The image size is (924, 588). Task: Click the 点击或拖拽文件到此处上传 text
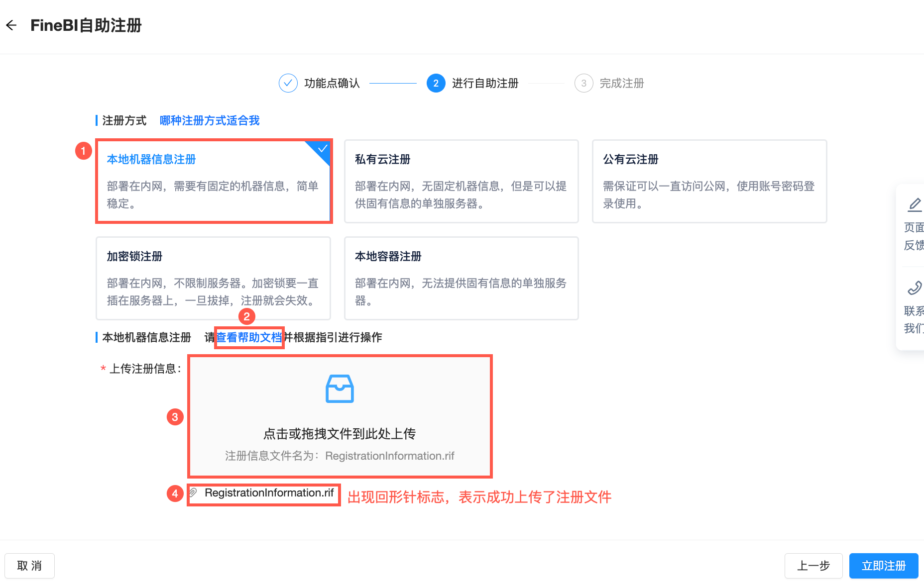(x=340, y=434)
